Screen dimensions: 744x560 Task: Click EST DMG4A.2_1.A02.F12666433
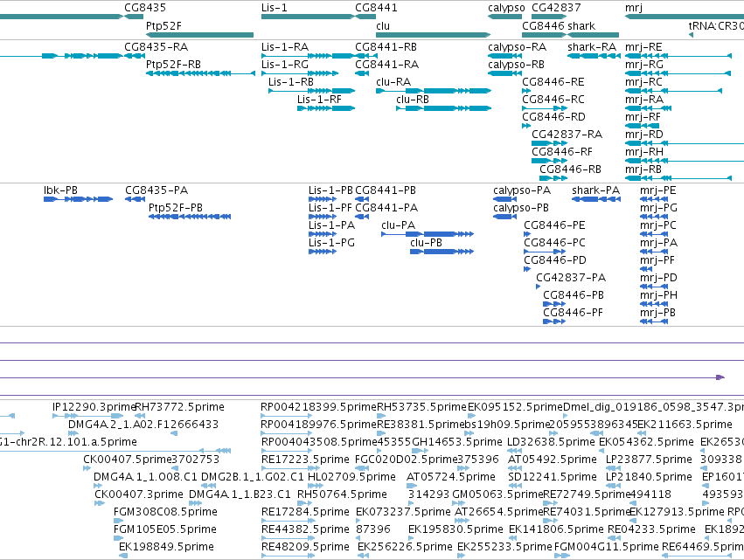tap(73, 433)
